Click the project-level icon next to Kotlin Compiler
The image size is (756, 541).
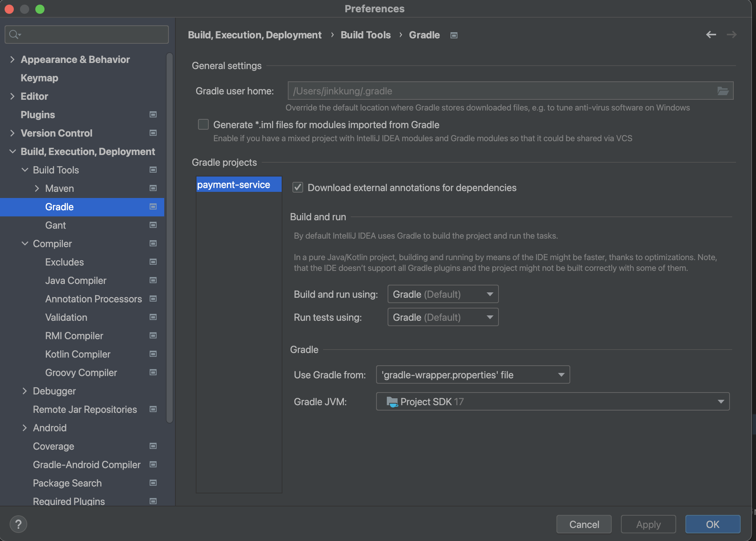(x=153, y=354)
